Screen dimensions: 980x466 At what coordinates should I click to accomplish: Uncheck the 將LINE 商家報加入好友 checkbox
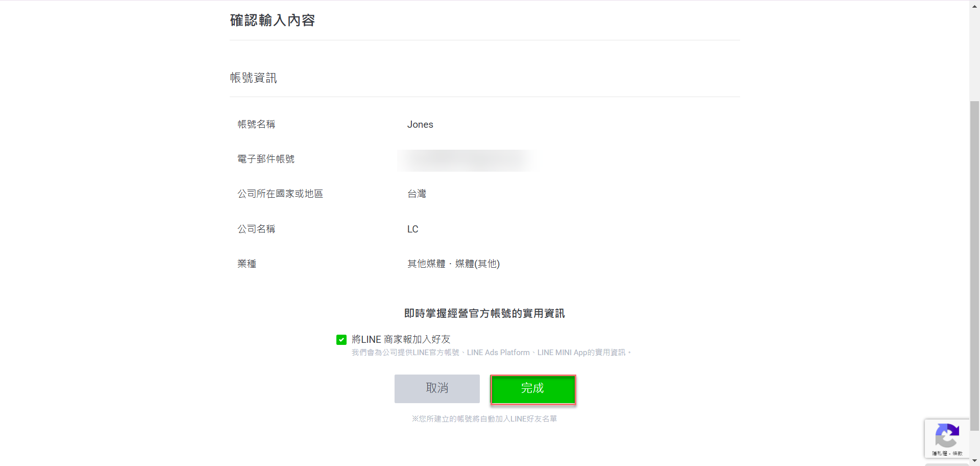pos(341,340)
